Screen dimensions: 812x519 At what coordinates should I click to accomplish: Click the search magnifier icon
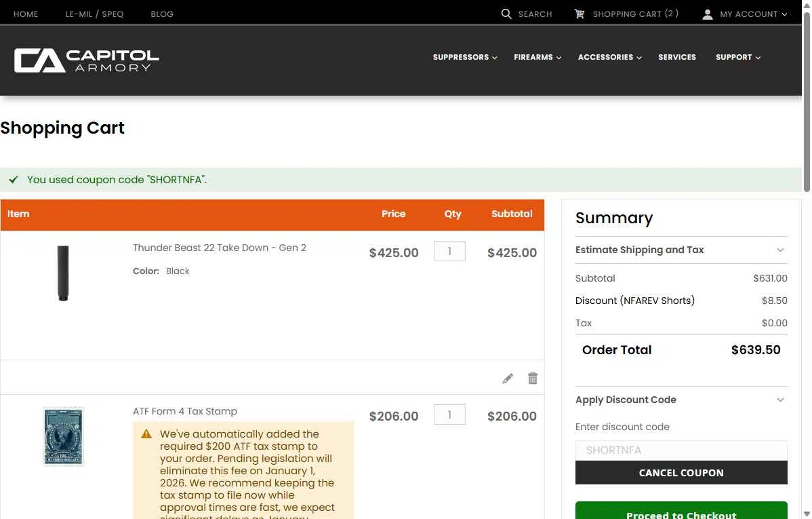coord(506,14)
